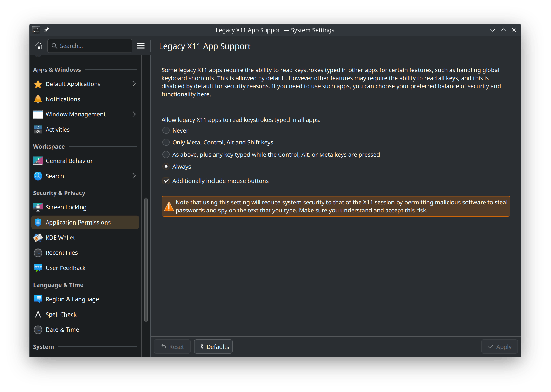Screen dimensions: 551x392
Task: Expand the Default Applications chevron
Action: [134, 84]
